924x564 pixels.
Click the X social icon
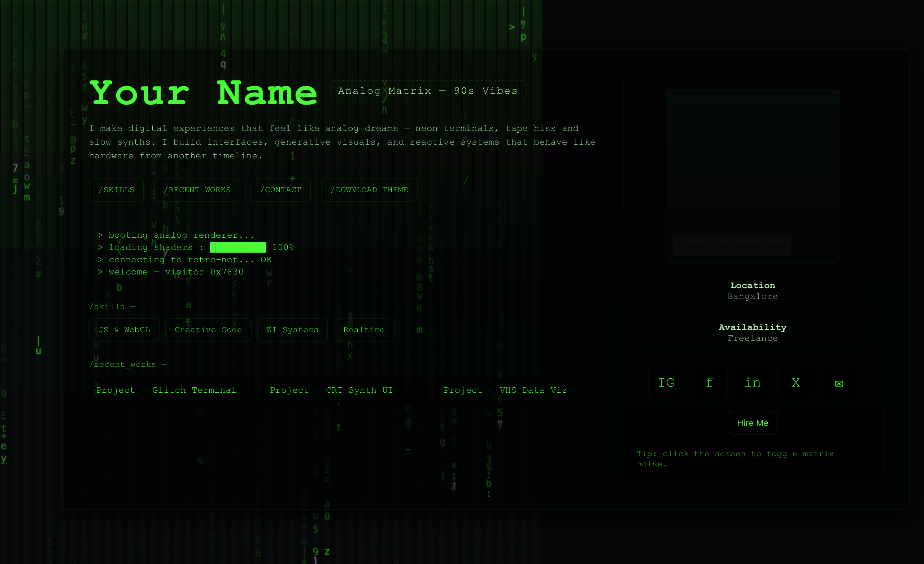(796, 383)
